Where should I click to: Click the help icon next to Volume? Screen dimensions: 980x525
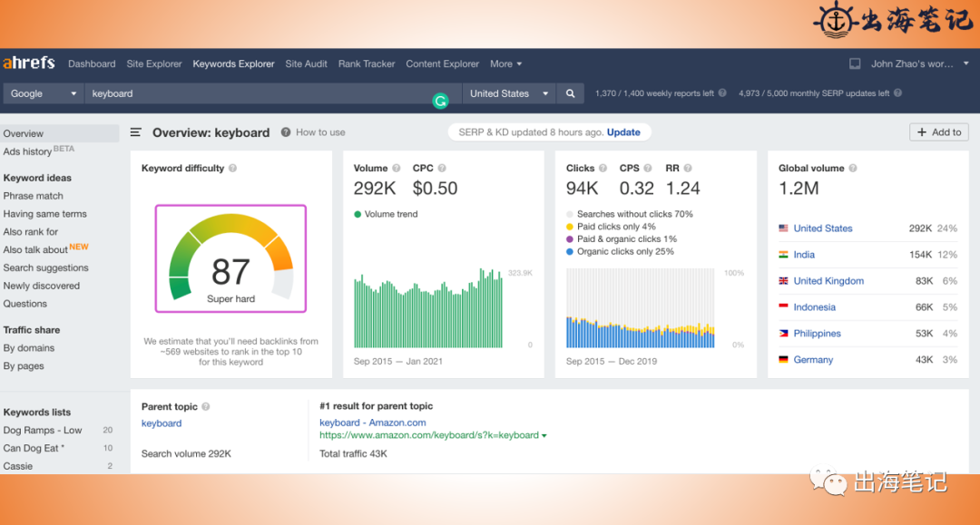coord(397,169)
